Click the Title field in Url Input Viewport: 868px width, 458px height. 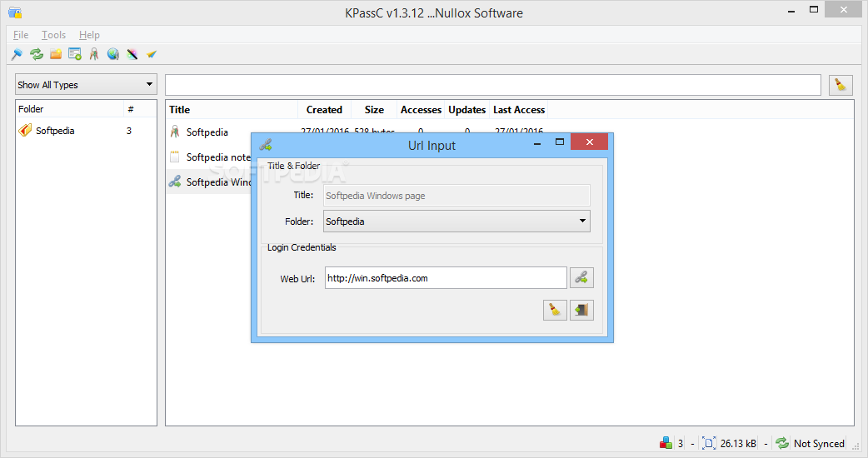pos(456,195)
